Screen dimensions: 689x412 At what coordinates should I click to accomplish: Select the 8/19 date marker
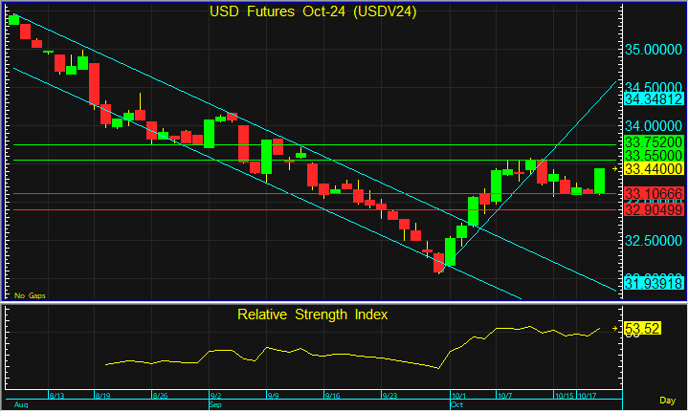pyautogui.click(x=103, y=396)
